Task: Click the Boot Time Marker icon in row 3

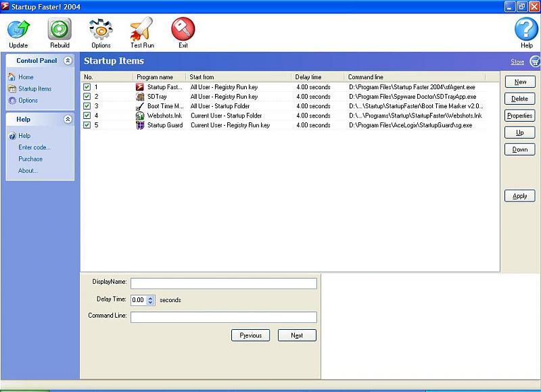Action: (x=140, y=106)
